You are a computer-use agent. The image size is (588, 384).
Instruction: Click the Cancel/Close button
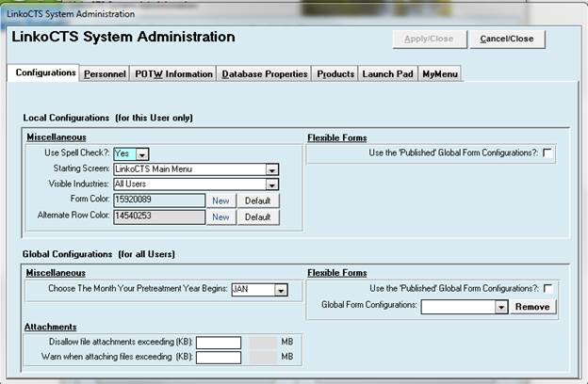tap(507, 39)
